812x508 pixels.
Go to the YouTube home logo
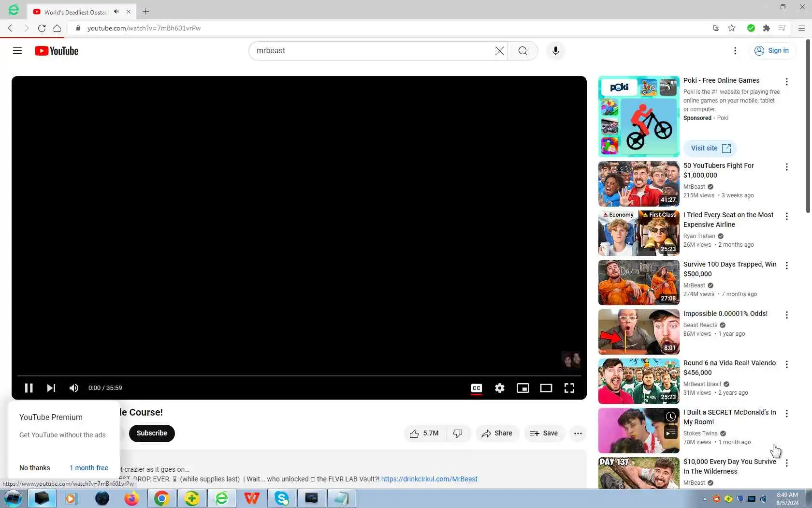click(57, 51)
